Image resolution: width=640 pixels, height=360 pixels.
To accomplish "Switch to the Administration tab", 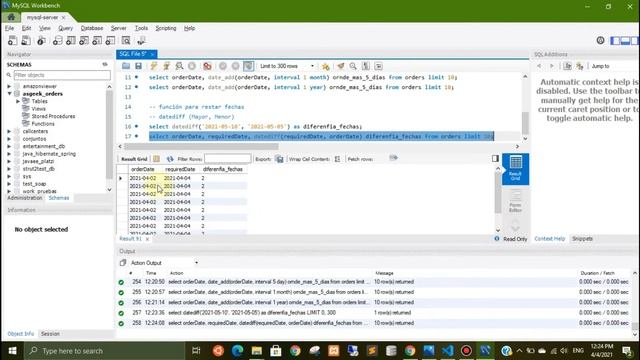I will pos(24,198).
